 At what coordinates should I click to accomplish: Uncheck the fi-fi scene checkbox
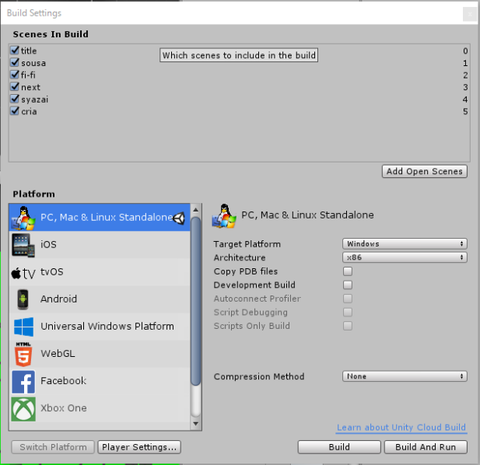tap(15, 74)
